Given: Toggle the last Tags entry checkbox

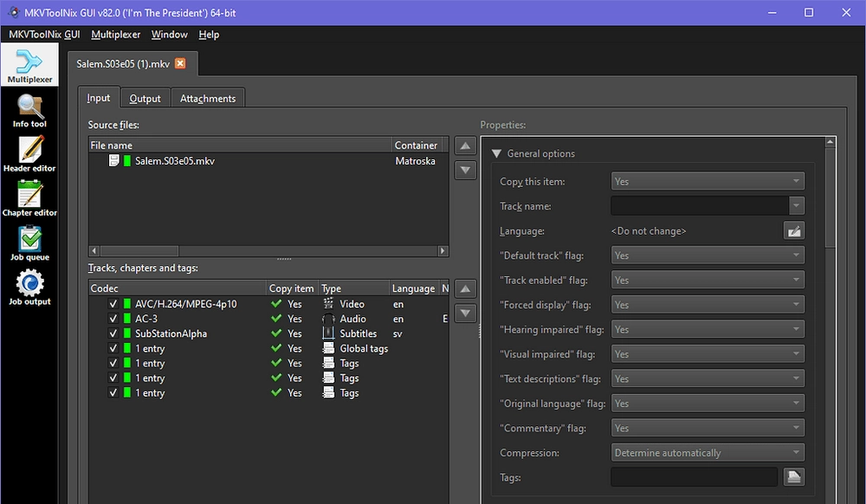Looking at the screenshot, I should [113, 393].
